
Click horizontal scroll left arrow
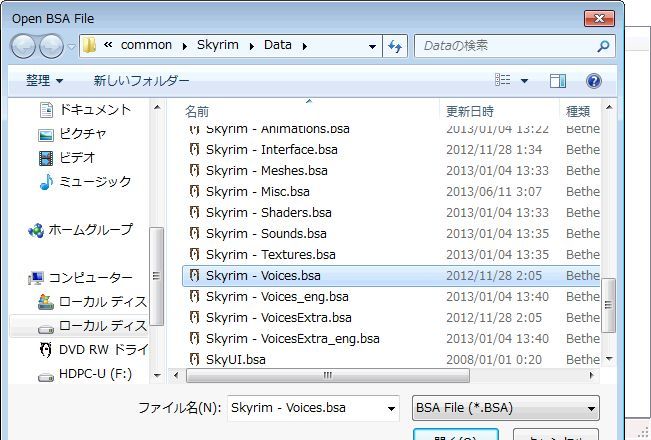(x=176, y=375)
